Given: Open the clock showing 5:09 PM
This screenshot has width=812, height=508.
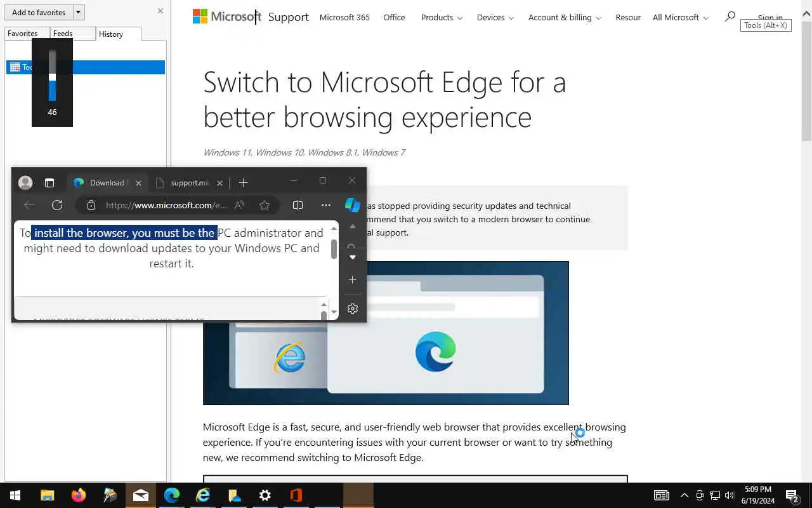Looking at the screenshot, I should coord(758,495).
